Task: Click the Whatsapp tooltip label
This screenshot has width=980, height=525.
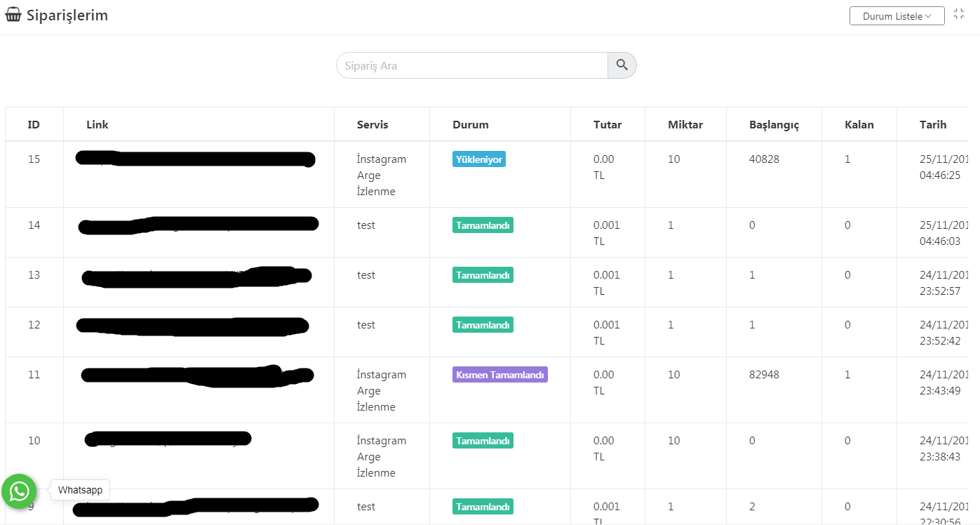Action: (80, 490)
